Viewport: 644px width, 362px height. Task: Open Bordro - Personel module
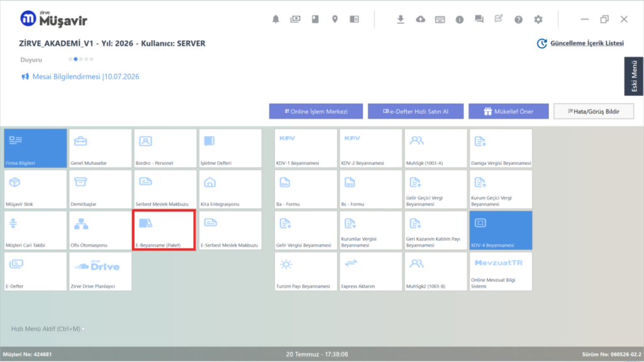point(165,148)
